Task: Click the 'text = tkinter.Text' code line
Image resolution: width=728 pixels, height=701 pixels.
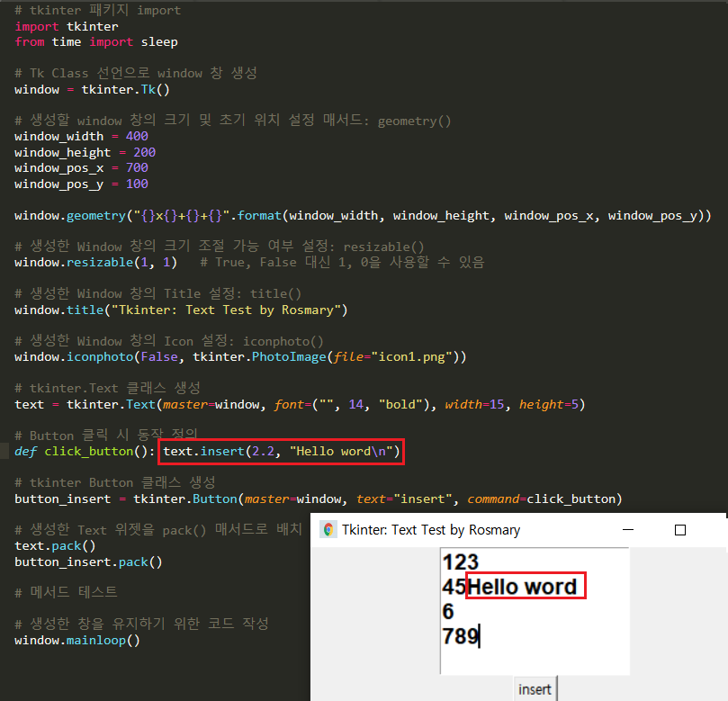Action: pyautogui.click(x=300, y=404)
